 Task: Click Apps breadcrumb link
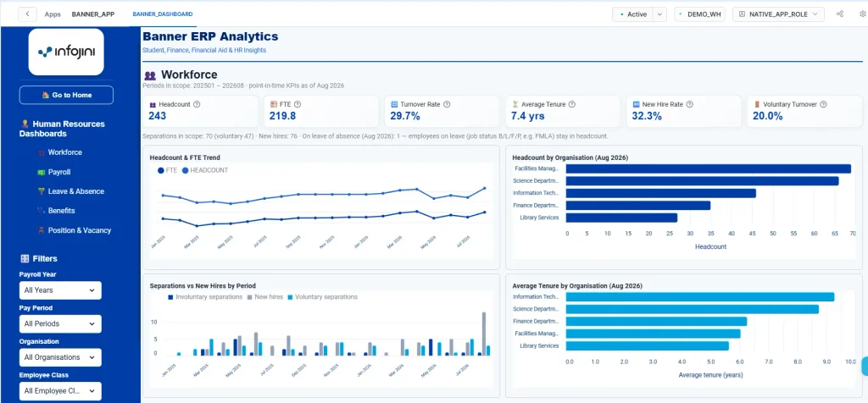53,14
